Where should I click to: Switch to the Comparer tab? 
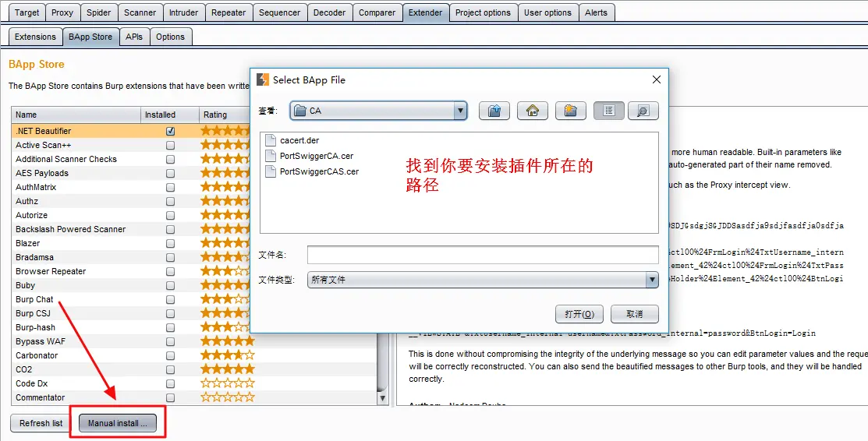(x=377, y=12)
